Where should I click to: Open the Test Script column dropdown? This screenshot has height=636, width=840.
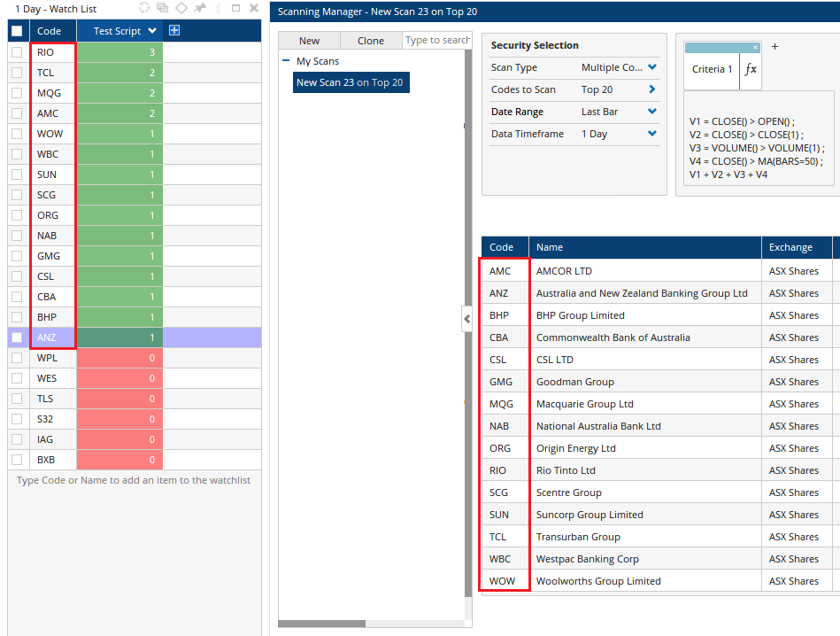[x=152, y=31]
